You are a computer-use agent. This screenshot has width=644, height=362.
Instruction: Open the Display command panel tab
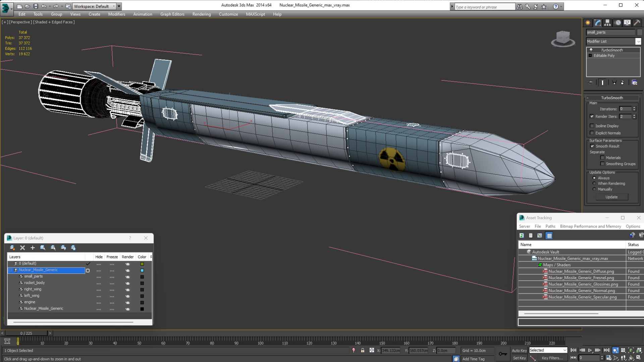[627, 23]
